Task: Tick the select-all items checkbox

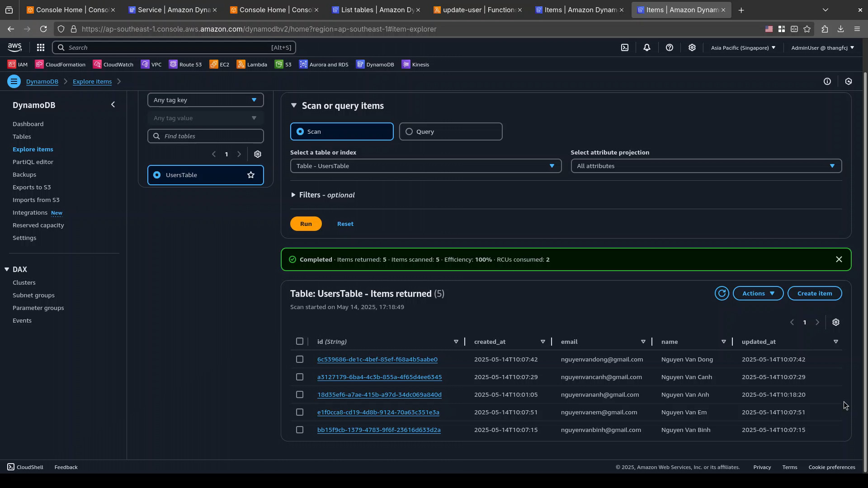Action: pyautogui.click(x=300, y=341)
